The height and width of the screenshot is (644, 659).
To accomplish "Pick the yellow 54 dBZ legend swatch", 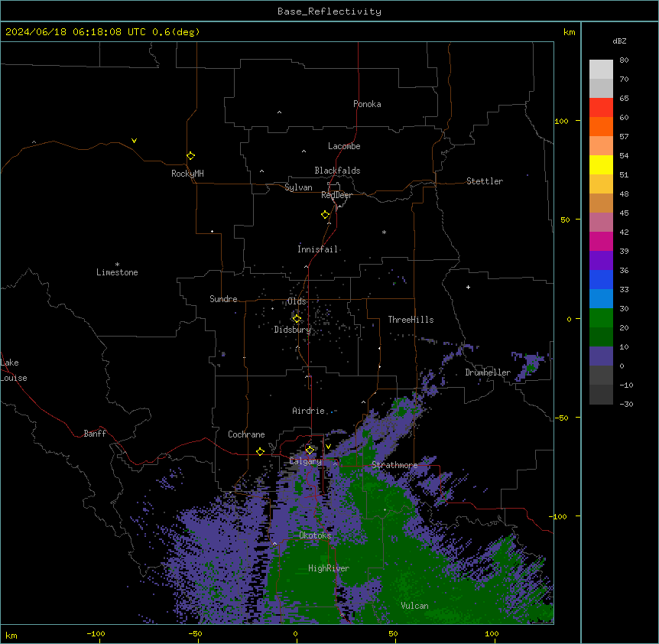I will (601, 164).
